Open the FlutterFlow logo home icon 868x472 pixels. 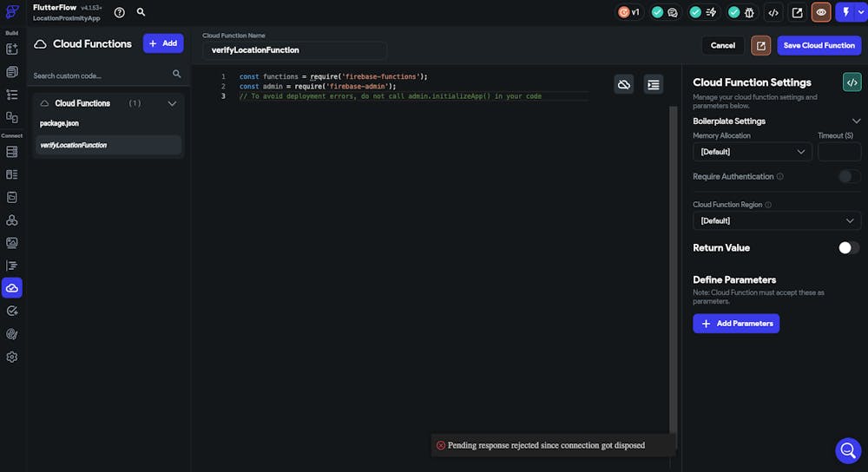[x=12, y=11]
